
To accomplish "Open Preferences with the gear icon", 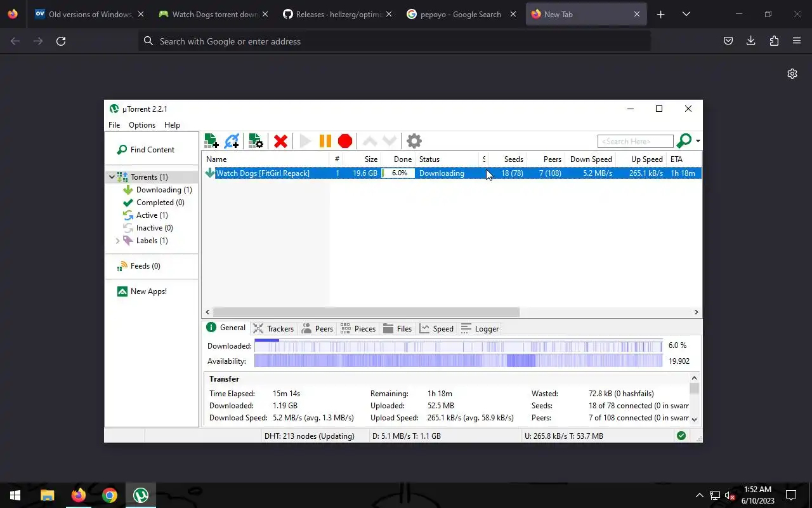I will (414, 141).
